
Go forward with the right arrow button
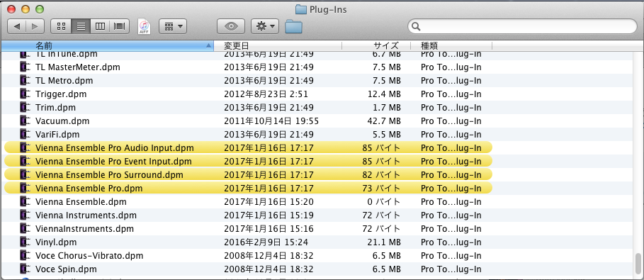click(x=35, y=26)
